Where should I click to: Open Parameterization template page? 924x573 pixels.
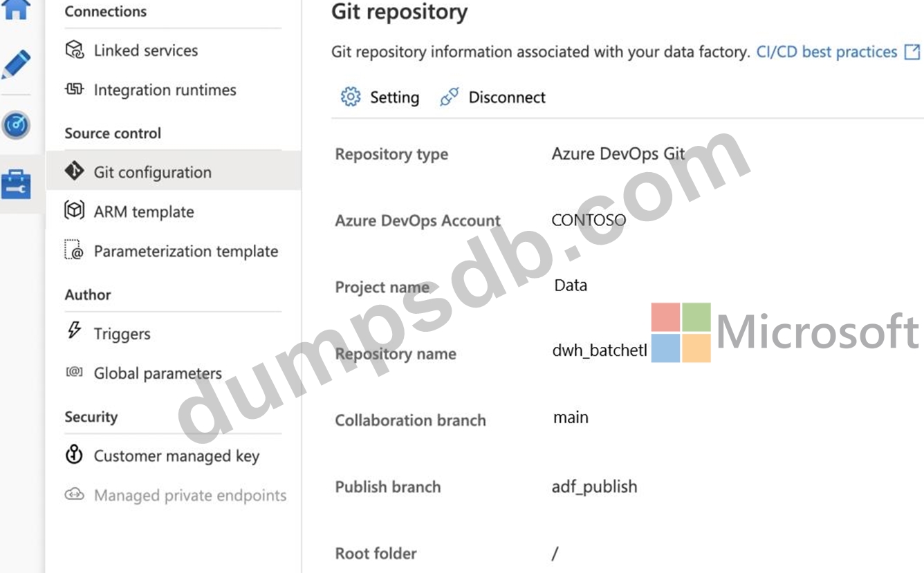click(x=185, y=251)
